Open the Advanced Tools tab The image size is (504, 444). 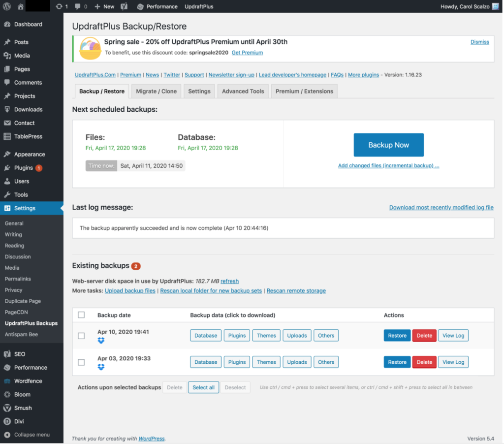tap(243, 91)
